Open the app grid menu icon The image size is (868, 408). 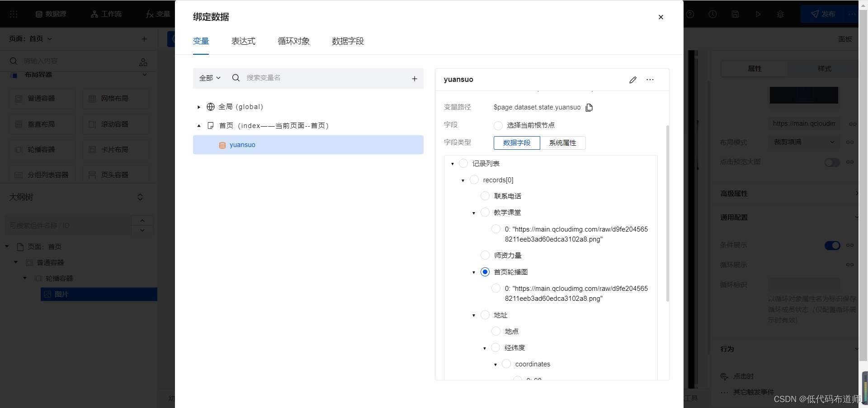[14, 14]
